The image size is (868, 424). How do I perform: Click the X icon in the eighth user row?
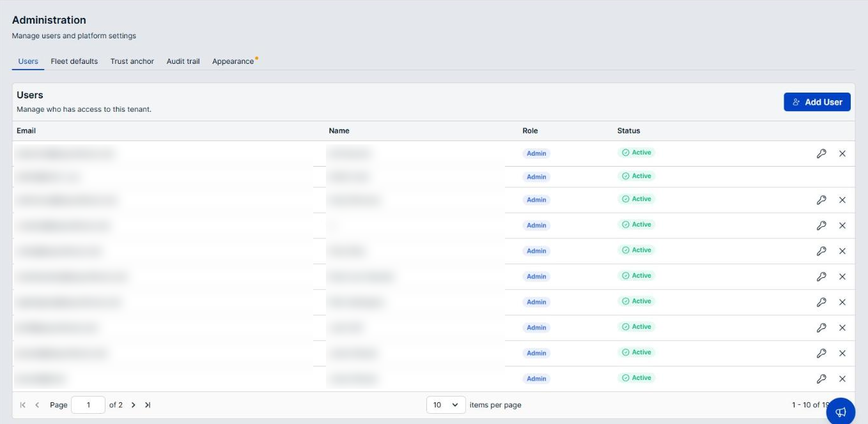pyautogui.click(x=842, y=328)
